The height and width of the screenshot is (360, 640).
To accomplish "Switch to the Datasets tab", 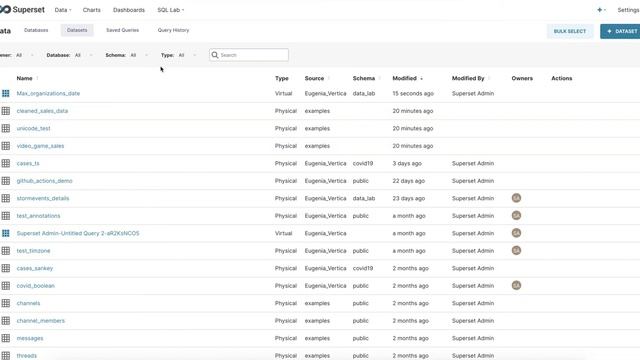I will [x=77, y=30].
